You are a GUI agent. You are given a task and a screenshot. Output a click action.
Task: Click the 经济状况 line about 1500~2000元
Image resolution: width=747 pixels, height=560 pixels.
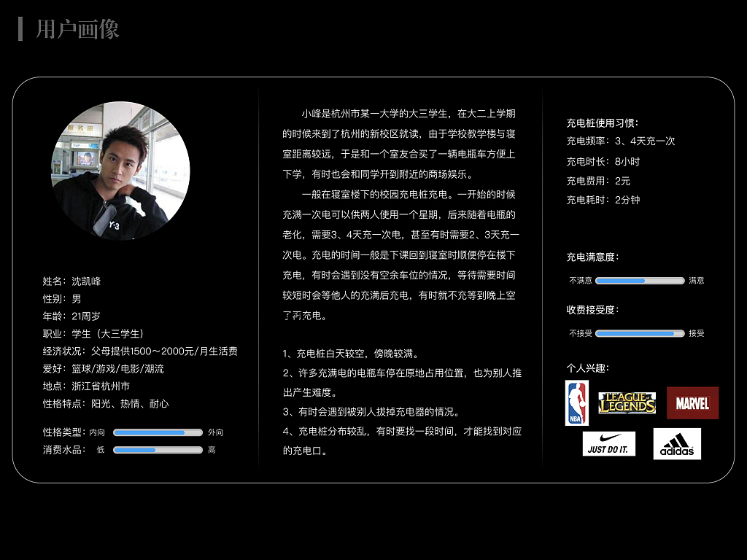click(141, 351)
